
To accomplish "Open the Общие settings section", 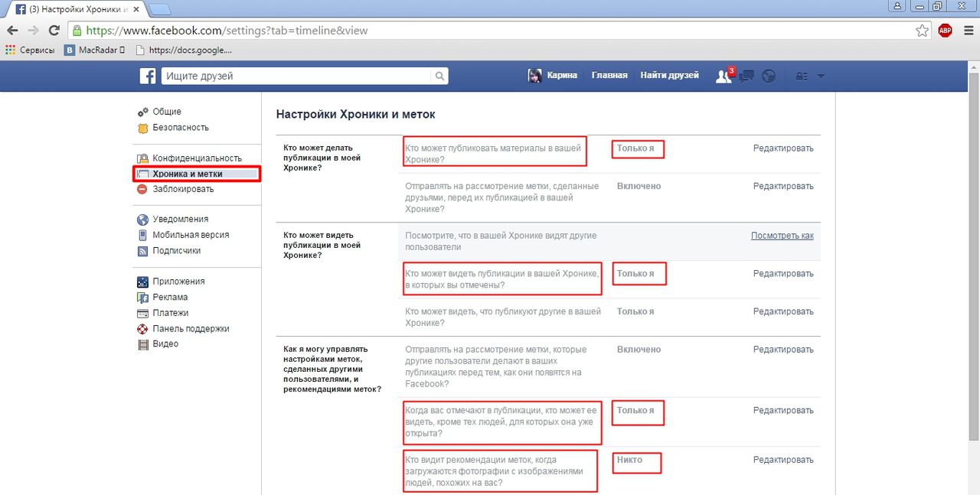I will click(x=167, y=112).
